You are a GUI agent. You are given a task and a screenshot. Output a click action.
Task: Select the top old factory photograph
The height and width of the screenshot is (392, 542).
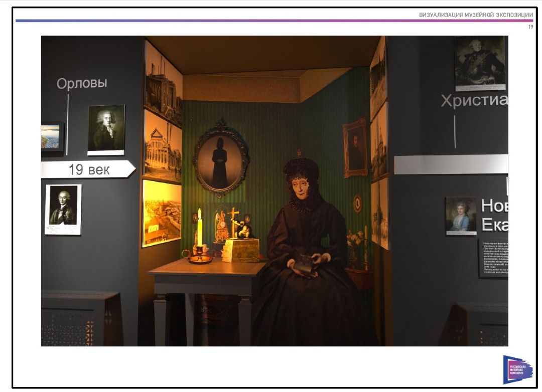pyautogui.click(x=163, y=84)
